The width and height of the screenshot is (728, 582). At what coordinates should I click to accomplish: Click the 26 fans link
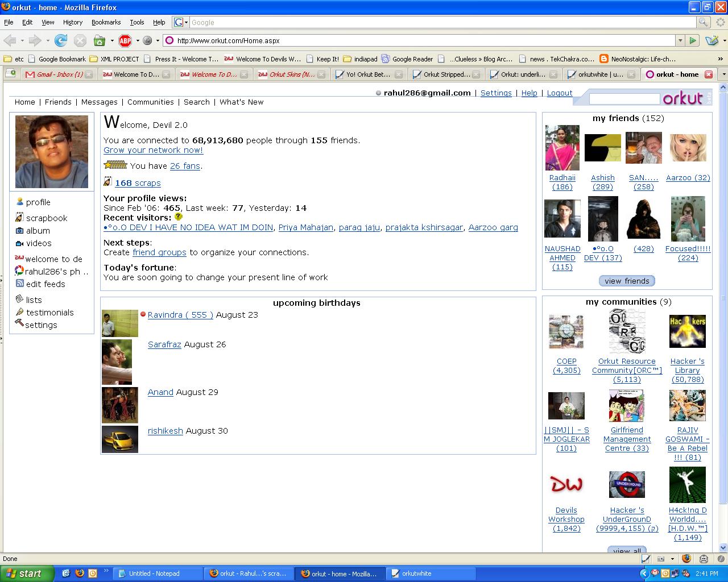pos(185,166)
